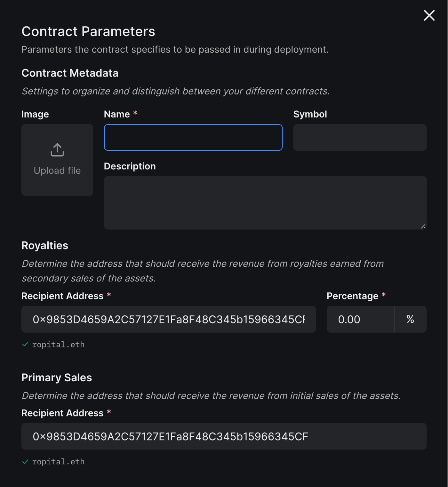Image resolution: width=448 pixels, height=487 pixels.
Task: Click the Name field label
Action: (x=117, y=114)
